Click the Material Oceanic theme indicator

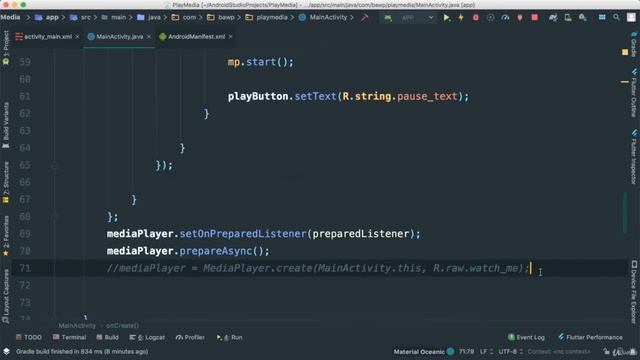424,351
